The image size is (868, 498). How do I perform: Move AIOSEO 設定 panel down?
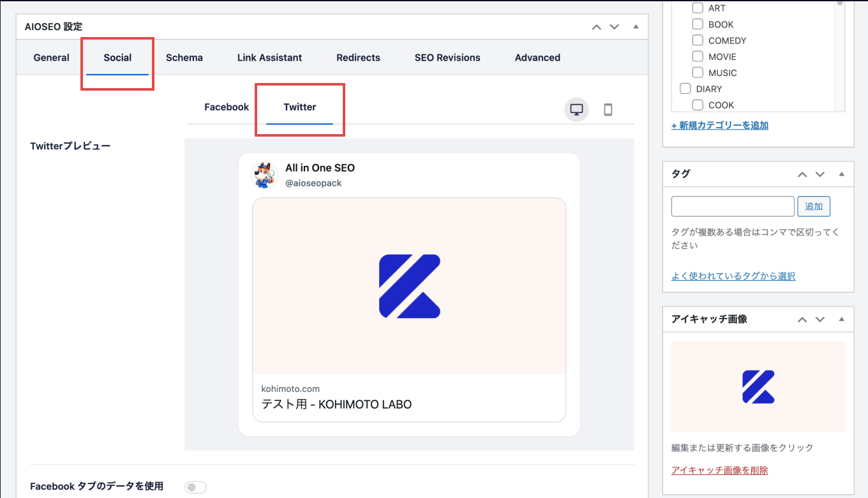[x=614, y=27]
